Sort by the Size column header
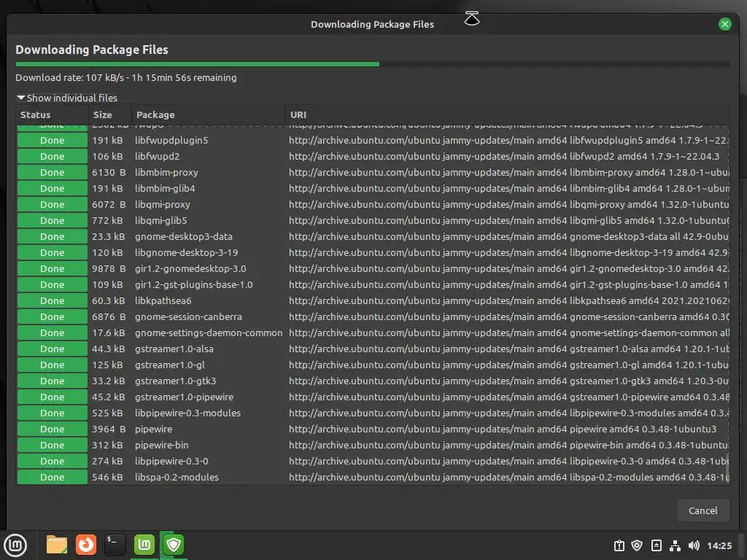 coord(110,114)
